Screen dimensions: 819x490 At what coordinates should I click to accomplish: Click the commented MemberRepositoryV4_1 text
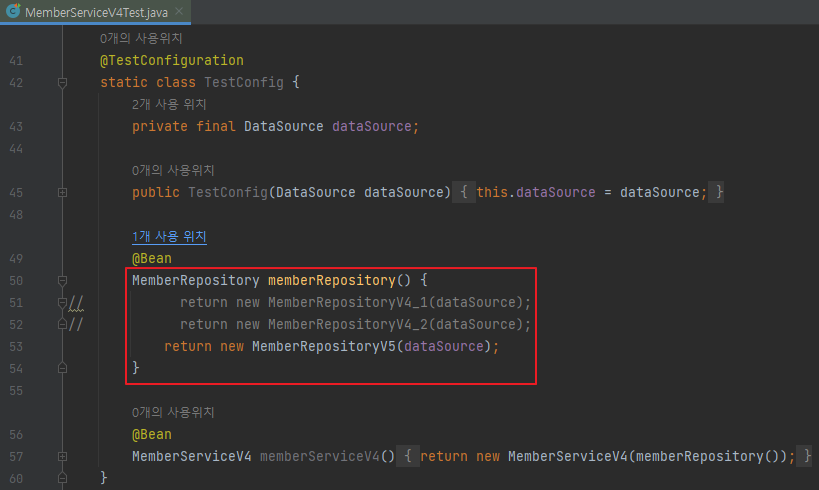point(348,302)
